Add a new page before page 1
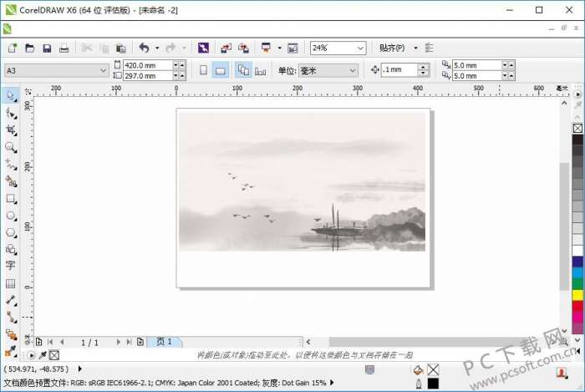 [38, 342]
